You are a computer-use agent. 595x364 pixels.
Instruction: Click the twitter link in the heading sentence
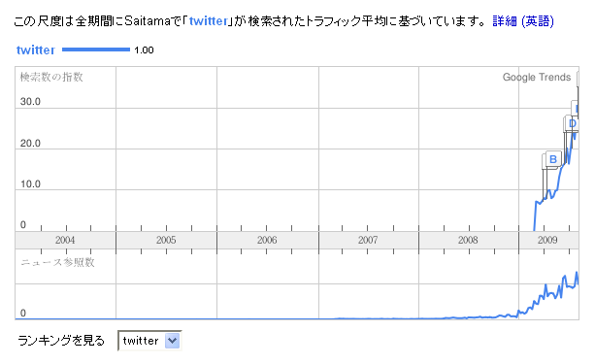(x=209, y=21)
